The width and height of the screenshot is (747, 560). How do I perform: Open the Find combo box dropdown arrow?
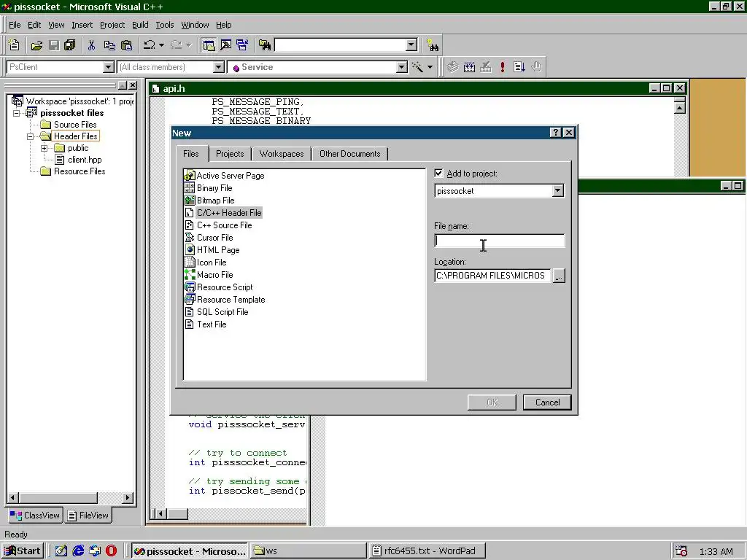[411, 45]
